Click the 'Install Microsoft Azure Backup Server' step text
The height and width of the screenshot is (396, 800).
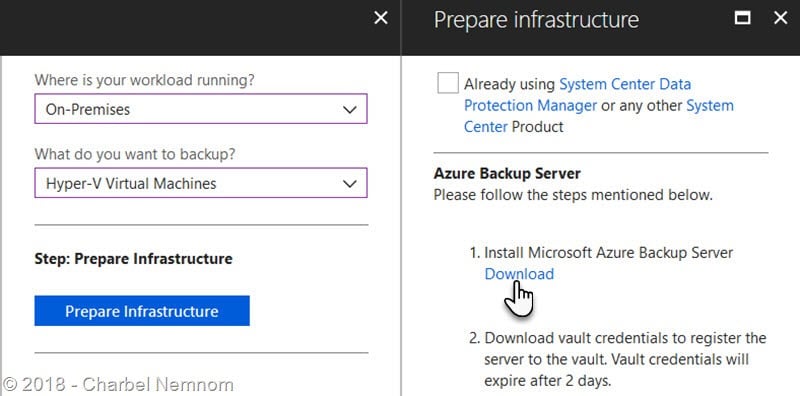tap(608, 253)
